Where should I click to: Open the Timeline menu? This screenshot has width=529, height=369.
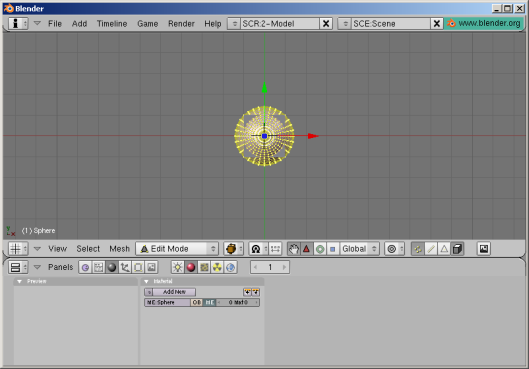[112, 24]
